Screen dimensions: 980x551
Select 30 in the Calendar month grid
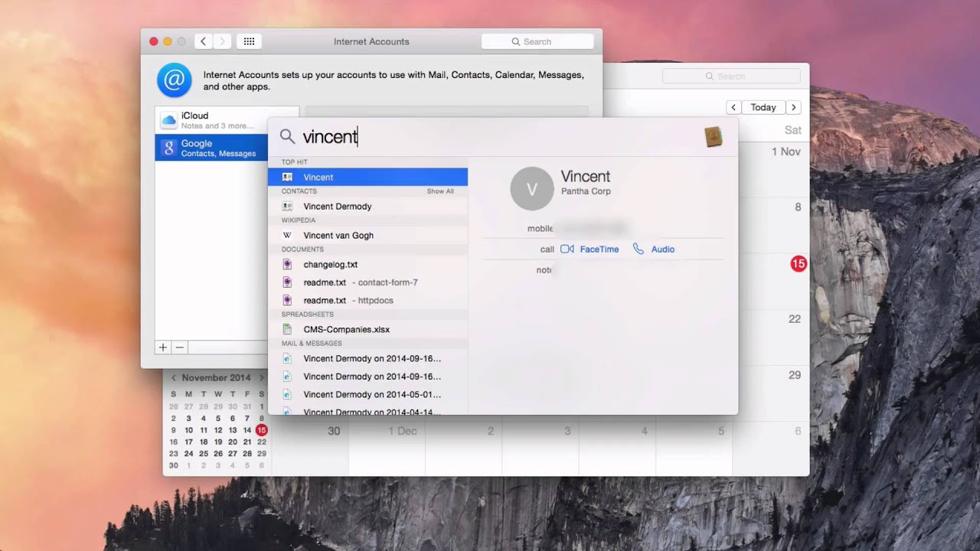tap(334, 432)
